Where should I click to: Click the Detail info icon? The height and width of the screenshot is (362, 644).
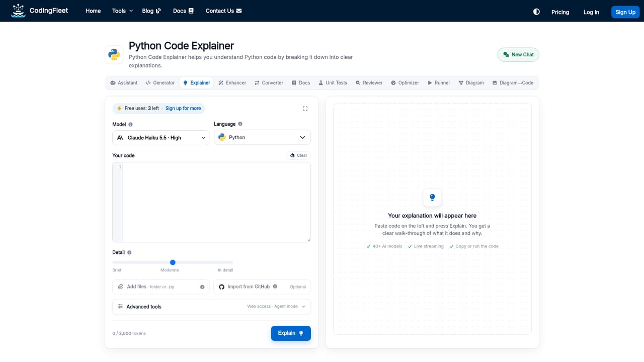(x=129, y=252)
